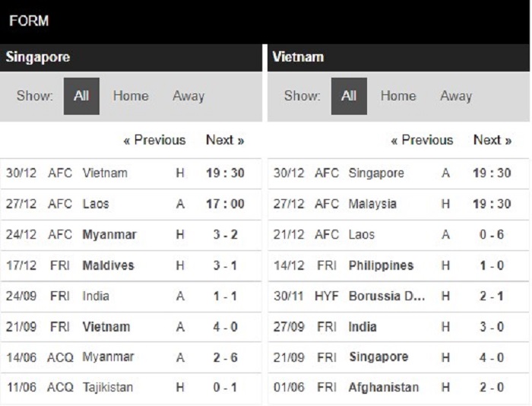Screen dimensions: 532x406
Task: Click the Laos 17 : 00 fixture row
Action: (x=131, y=204)
